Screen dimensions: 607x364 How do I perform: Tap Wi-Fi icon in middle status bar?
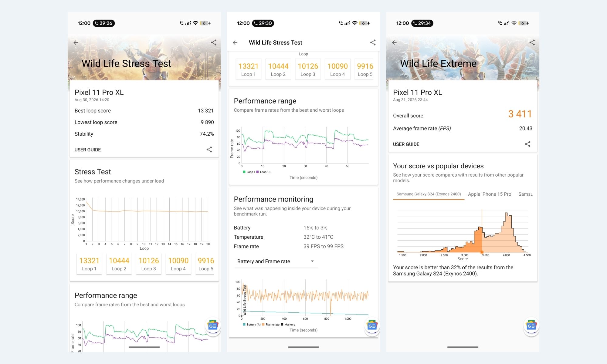tap(355, 23)
